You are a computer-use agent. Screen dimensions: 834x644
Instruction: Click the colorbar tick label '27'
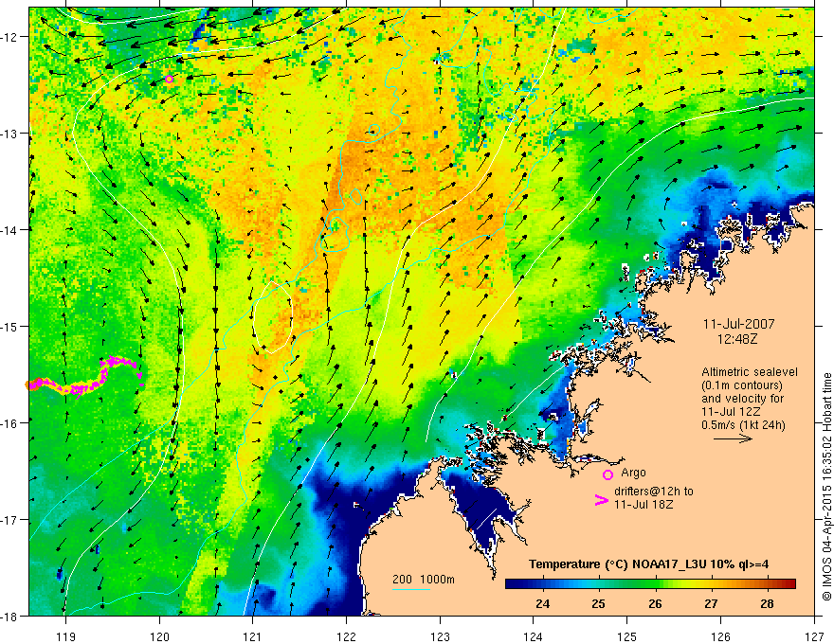711,604
